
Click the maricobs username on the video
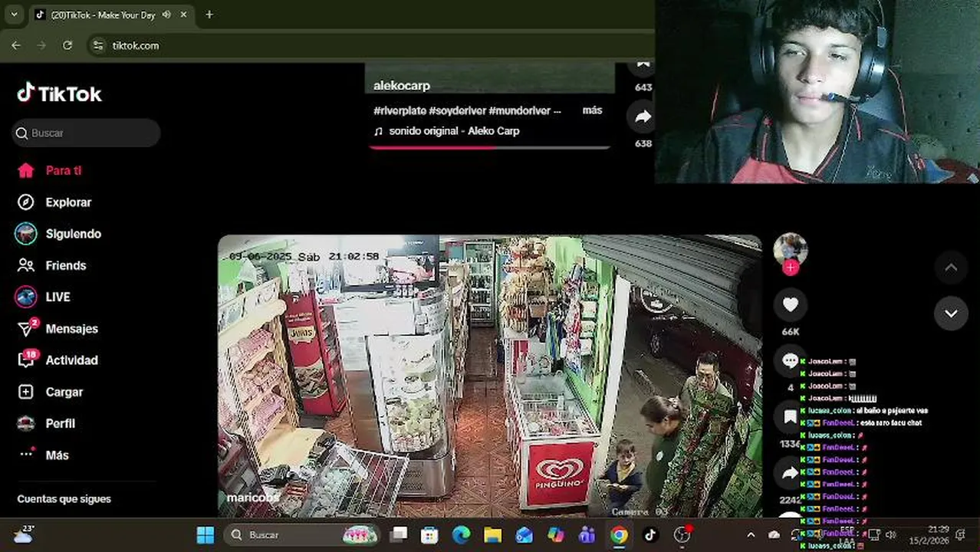coord(253,498)
